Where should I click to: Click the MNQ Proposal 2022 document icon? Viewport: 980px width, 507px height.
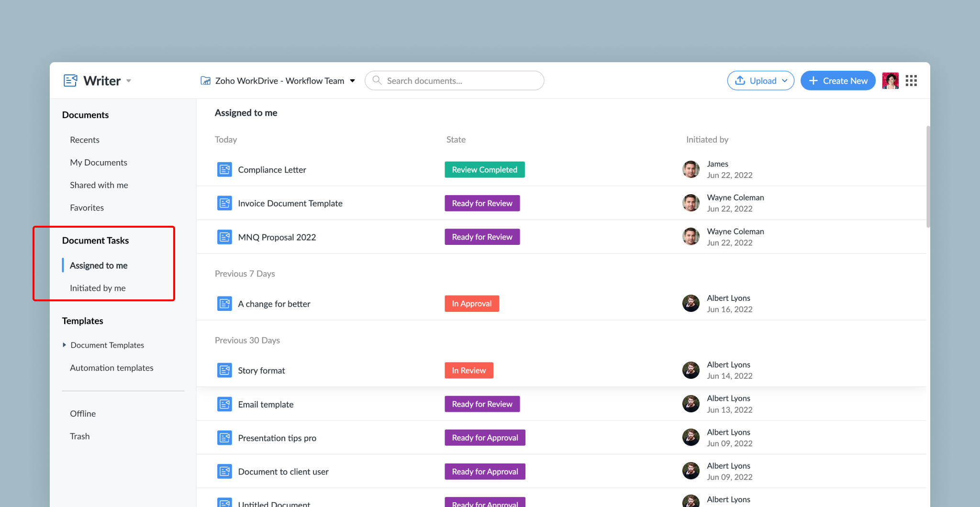tap(224, 237)
